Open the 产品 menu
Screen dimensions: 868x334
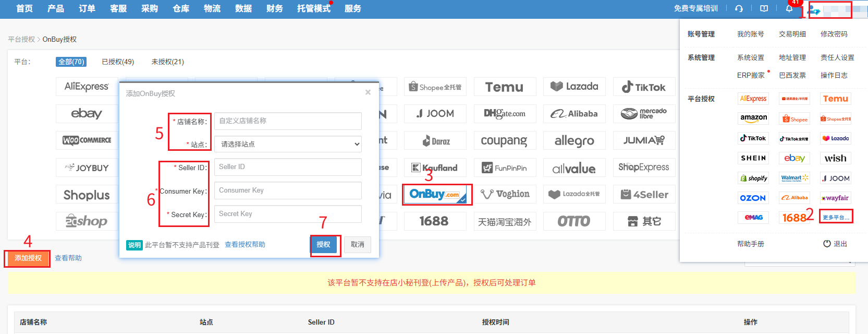(x=56, y=8)
